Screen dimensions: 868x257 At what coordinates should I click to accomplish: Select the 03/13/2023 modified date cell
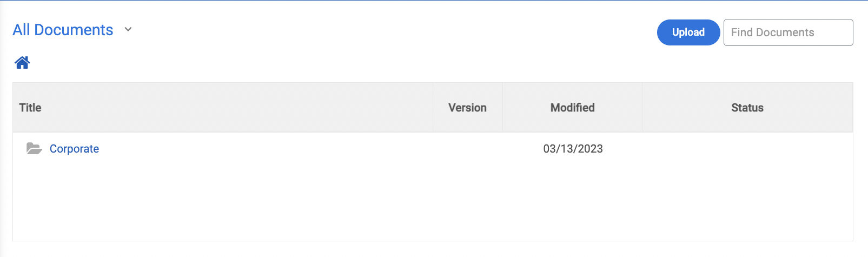573,149
